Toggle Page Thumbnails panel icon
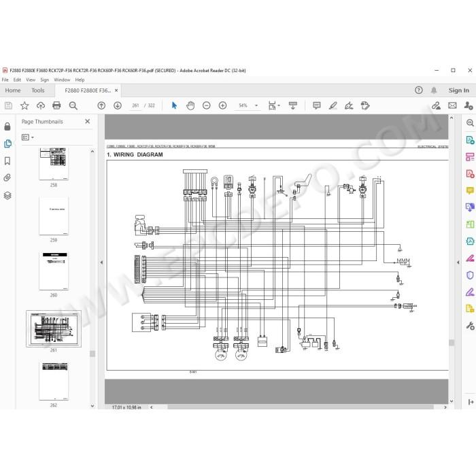 click(7, 143)
